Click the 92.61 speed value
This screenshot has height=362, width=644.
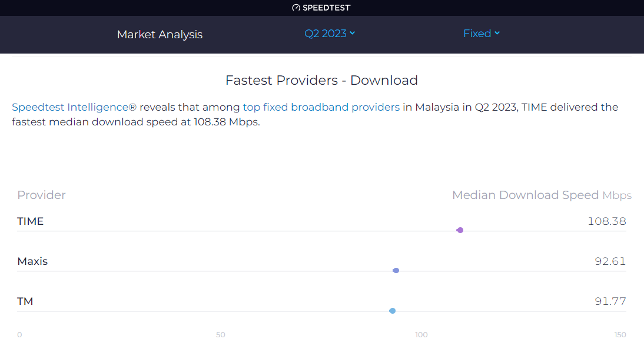(610, 261)
